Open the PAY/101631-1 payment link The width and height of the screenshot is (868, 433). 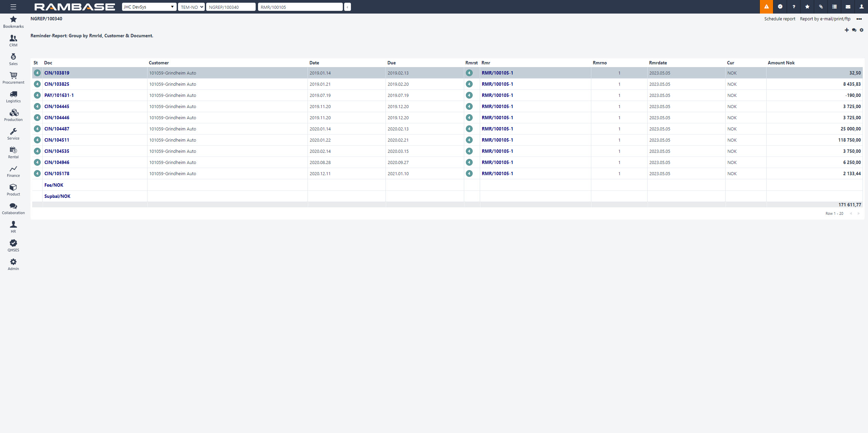pyautogui.click(x=59, y=95)
